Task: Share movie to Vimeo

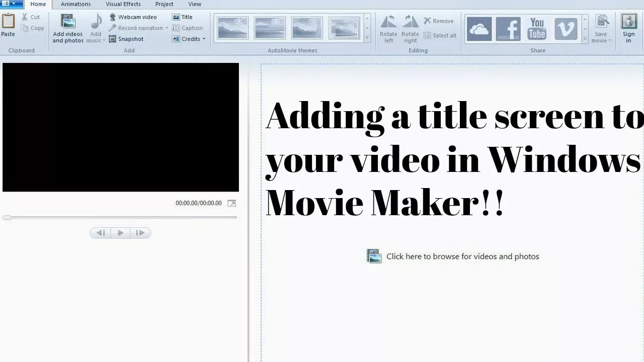Action: pos(566,29)
